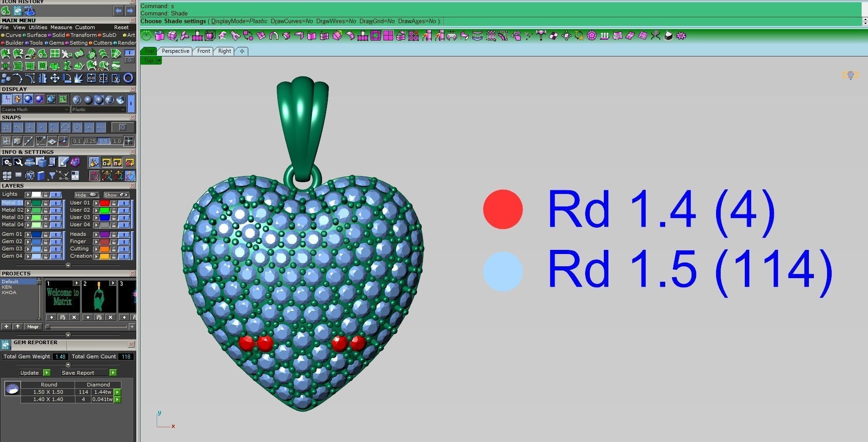
Task: Open the Utilities menu
Action: [38, 27]
